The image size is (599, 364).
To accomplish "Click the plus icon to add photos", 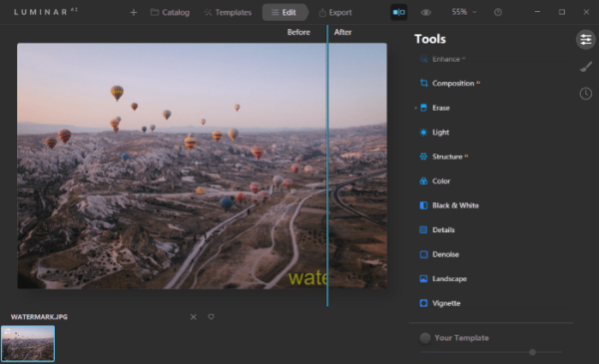I will (134, 13).
